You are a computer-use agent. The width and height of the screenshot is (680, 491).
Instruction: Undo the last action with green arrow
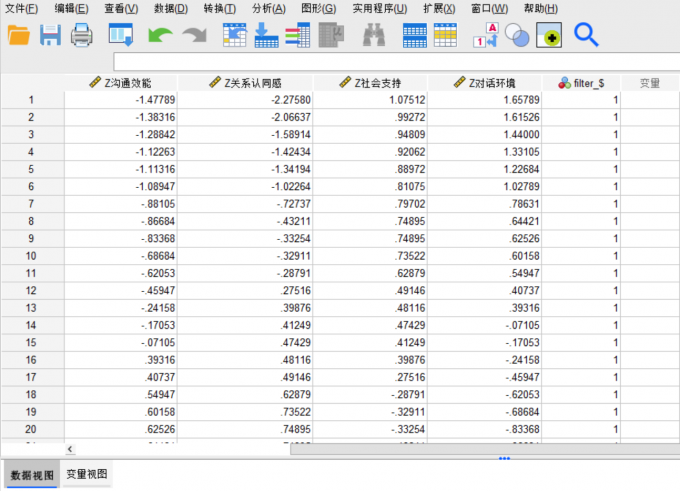click(159, 36)
